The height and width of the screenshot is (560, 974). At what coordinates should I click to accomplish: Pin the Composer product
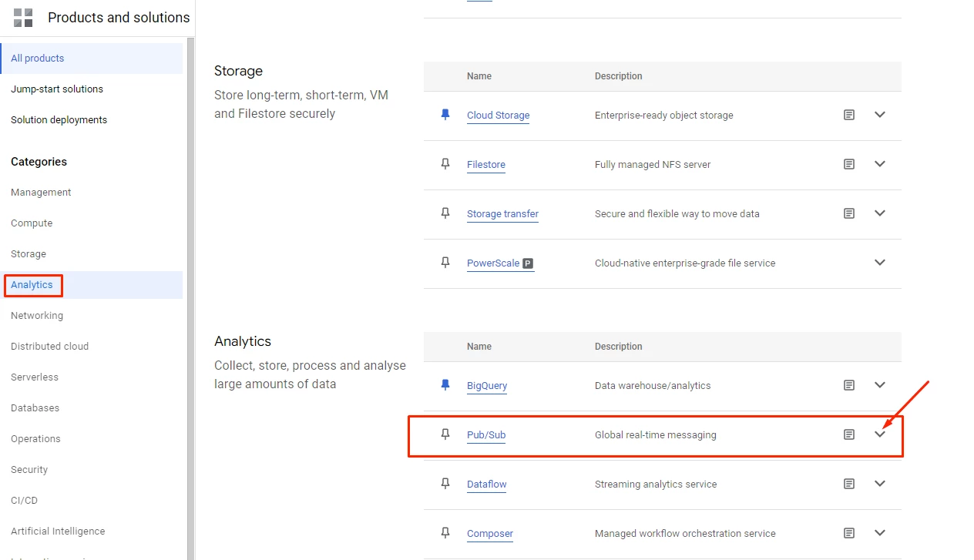445,533
